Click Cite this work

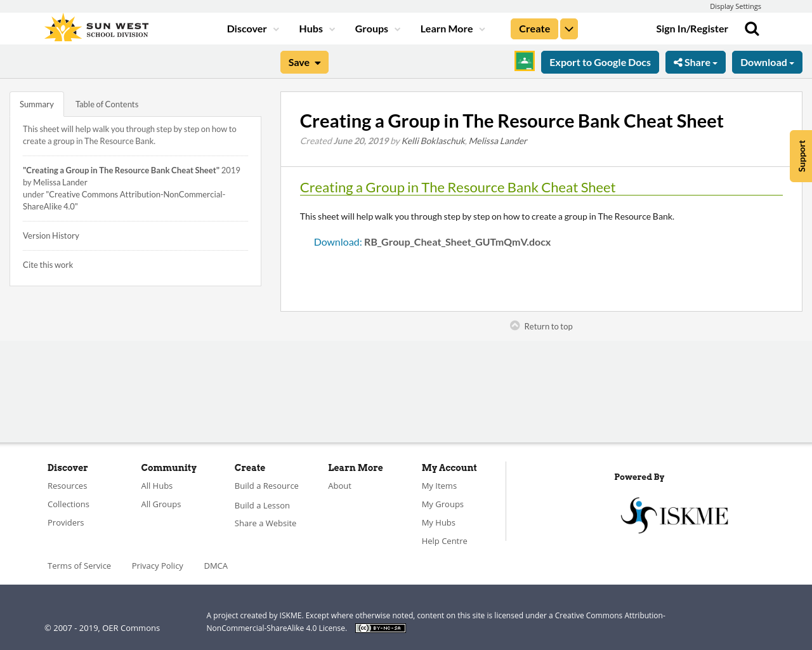click(48, 263)
